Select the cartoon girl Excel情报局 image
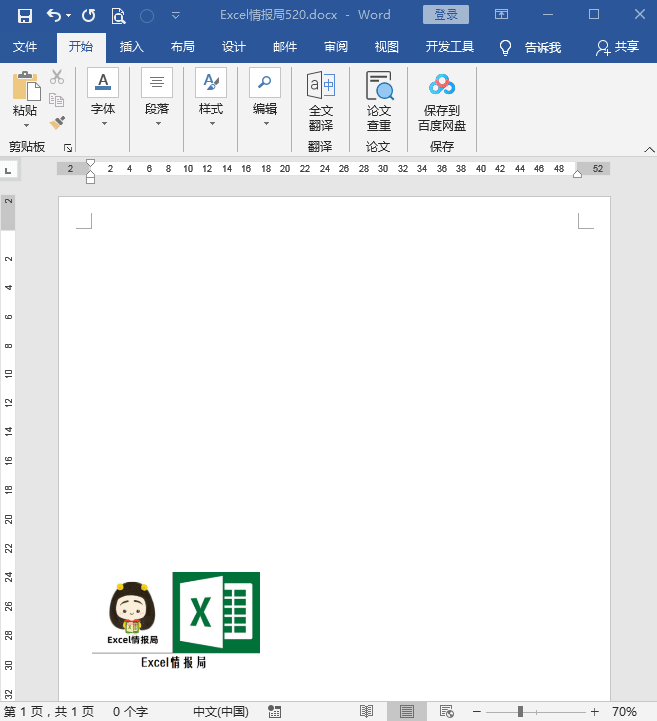Image resolution: width=657 pixels, height=721 pixels. click(x=132, y=613)
